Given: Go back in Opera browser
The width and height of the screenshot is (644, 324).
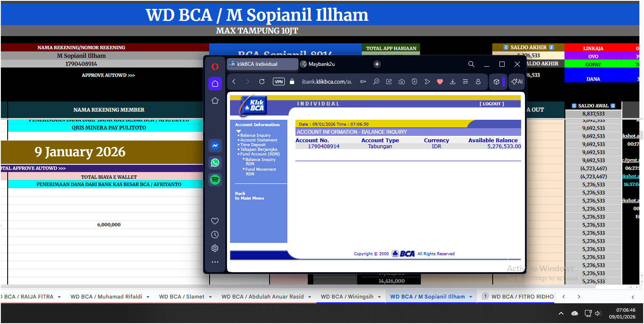Looking at the screenshot, I should (x=234, y=82).
